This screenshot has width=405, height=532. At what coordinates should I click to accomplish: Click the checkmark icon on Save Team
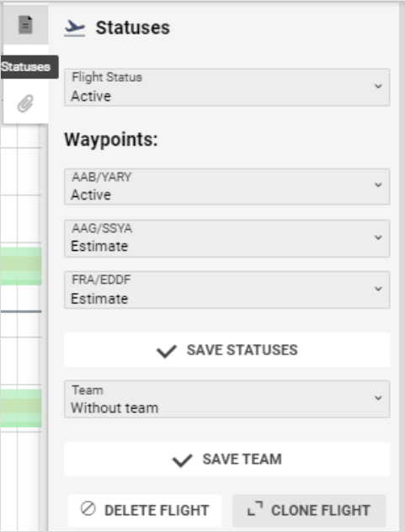pyautogui.click(x=183, y=460)
